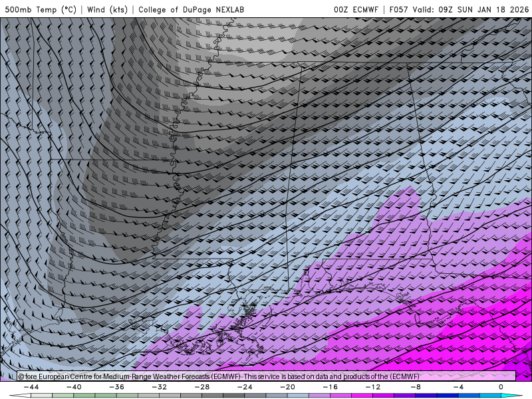
Task: Click the 'F057' forecast hour label
Action: coord(398,10)
